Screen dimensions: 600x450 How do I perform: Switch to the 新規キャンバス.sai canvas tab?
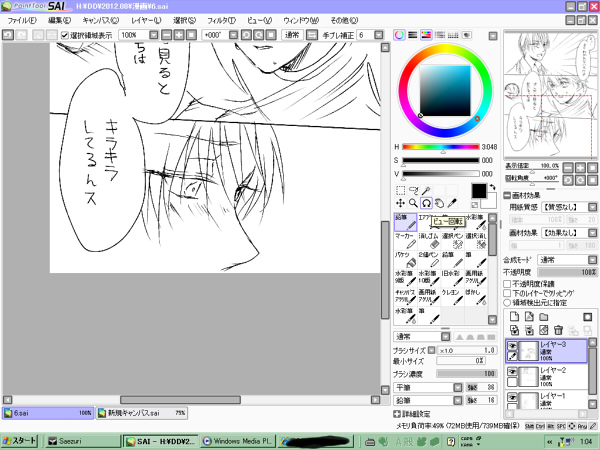[x=147, y=412]
